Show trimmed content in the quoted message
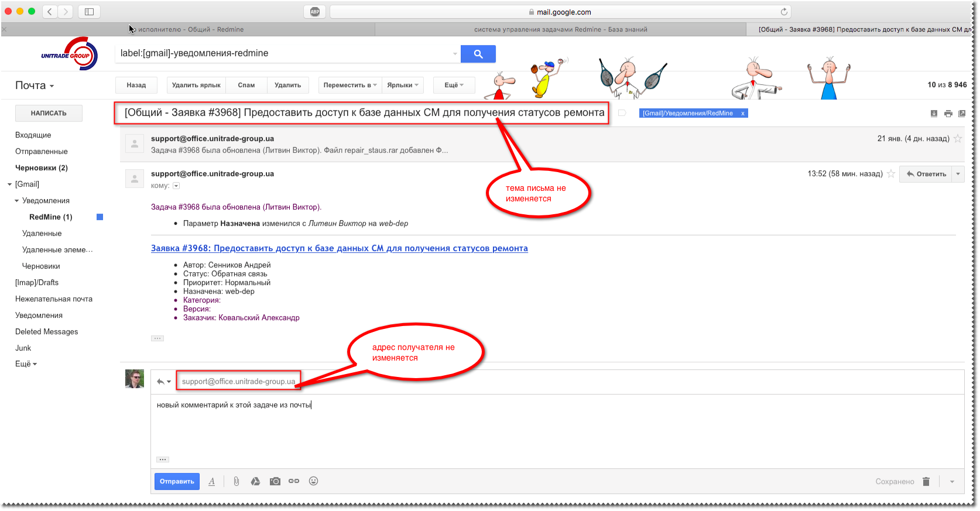 [157, 338]
